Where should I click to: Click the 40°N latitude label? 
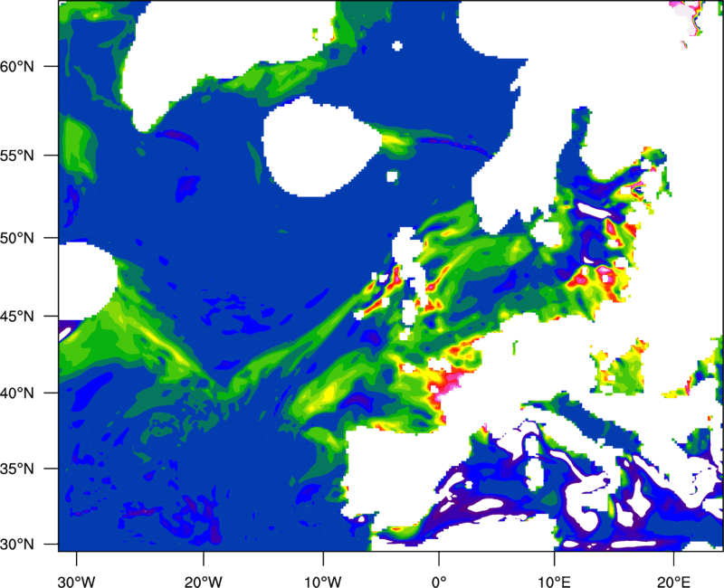[x=17, y=394]
